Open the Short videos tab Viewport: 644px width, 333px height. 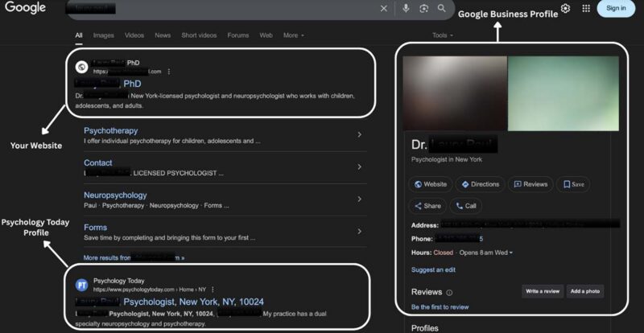pyautogui.click(x=199, y=35)
